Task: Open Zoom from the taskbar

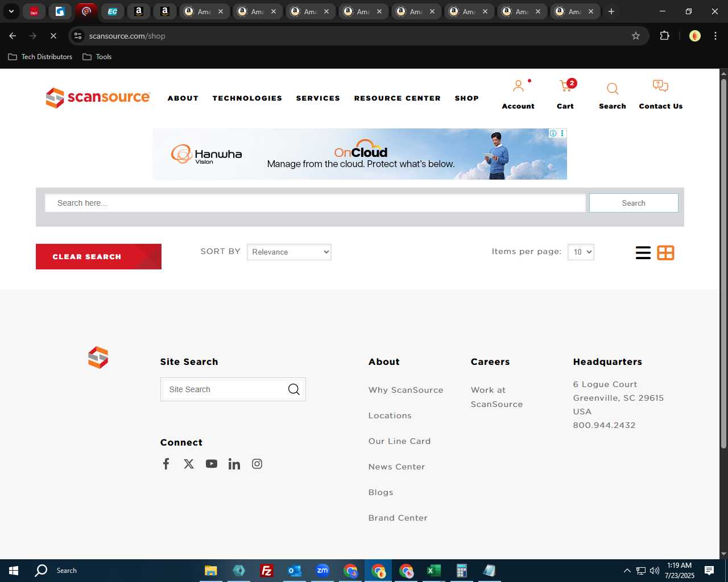Action: [322, 571]
